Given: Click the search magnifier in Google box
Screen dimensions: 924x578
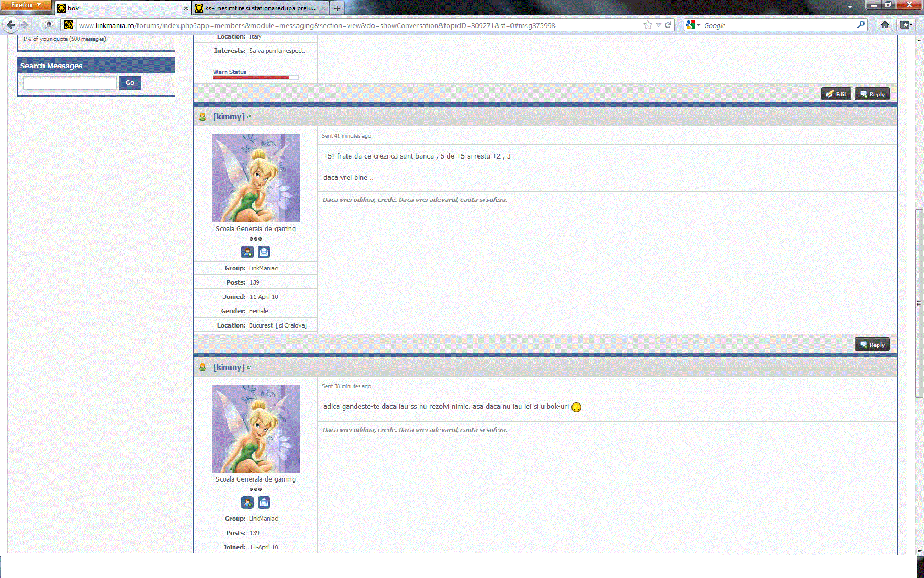Looking at the screenshot, I should 861,25.
